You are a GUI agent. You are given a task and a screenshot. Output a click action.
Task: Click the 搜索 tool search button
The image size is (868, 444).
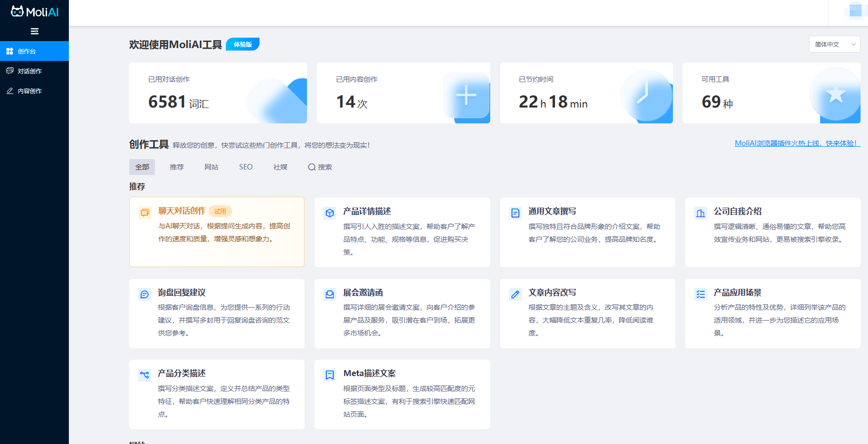(320, 167)
